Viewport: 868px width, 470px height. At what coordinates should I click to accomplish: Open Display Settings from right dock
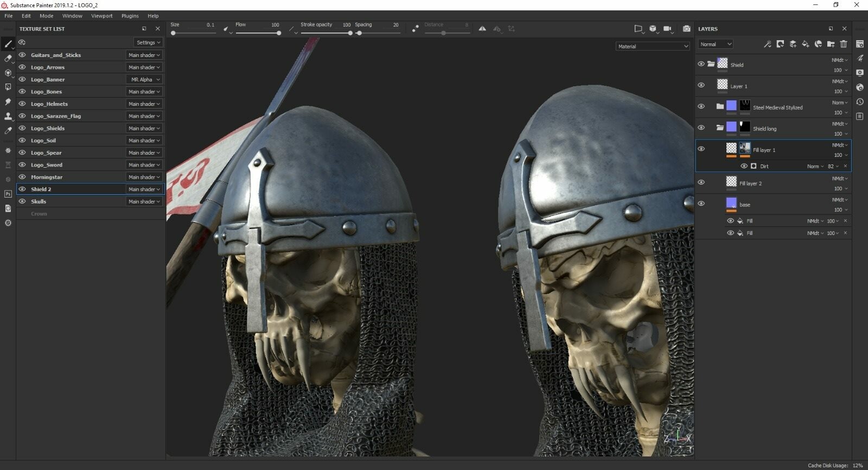pyautogui.click(x=860, y=73)
